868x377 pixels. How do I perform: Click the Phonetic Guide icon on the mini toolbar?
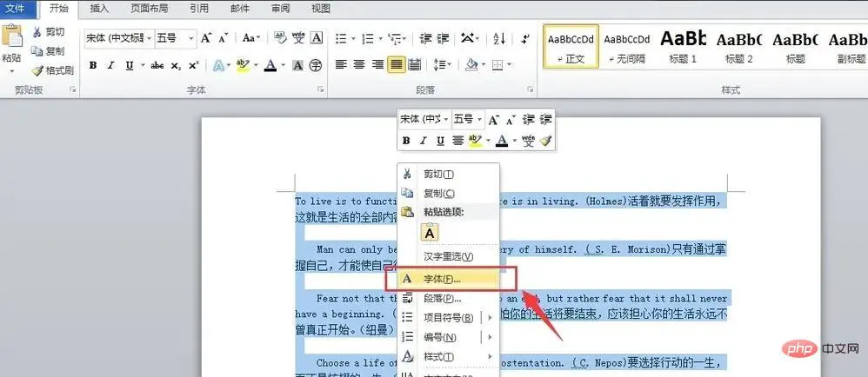[528, 141]
